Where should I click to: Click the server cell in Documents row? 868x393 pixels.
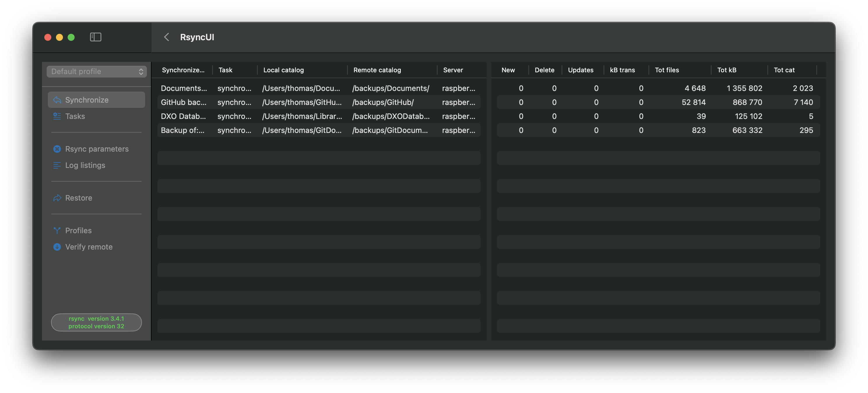[x=458, y=88]
